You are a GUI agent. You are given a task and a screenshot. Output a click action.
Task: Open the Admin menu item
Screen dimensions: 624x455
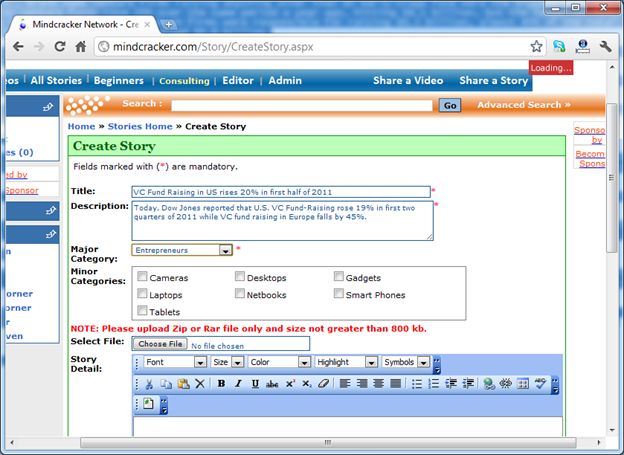[x=285, y=80]
